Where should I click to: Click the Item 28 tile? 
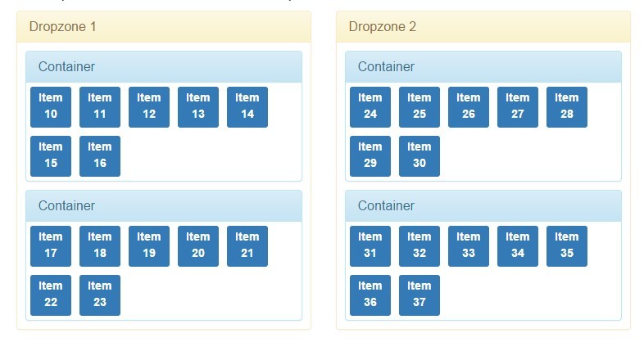[567, 107]
